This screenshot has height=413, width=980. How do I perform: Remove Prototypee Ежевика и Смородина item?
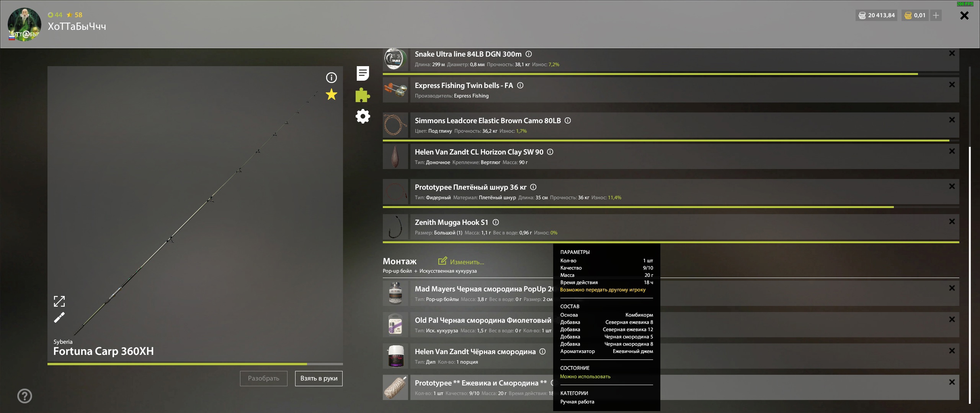tap(952, 382)
